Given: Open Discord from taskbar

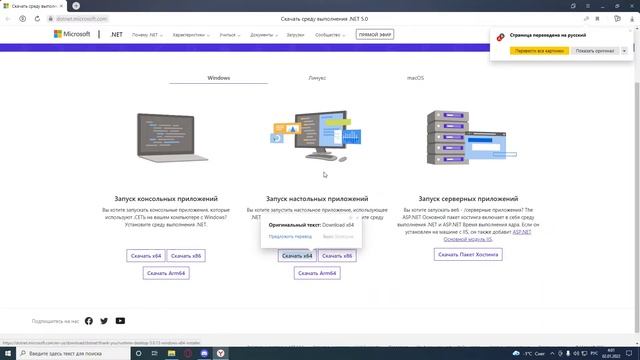Looking at the screenshot, I should (x=204, y=353).
